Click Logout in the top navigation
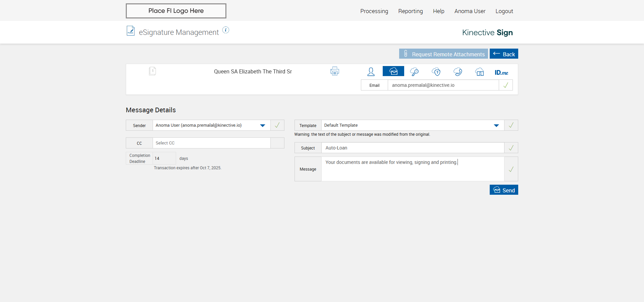This screenshot has height=302, width=644. (504, 11)
